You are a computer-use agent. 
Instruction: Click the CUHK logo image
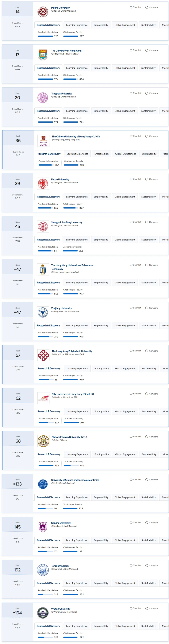[43, 141]
